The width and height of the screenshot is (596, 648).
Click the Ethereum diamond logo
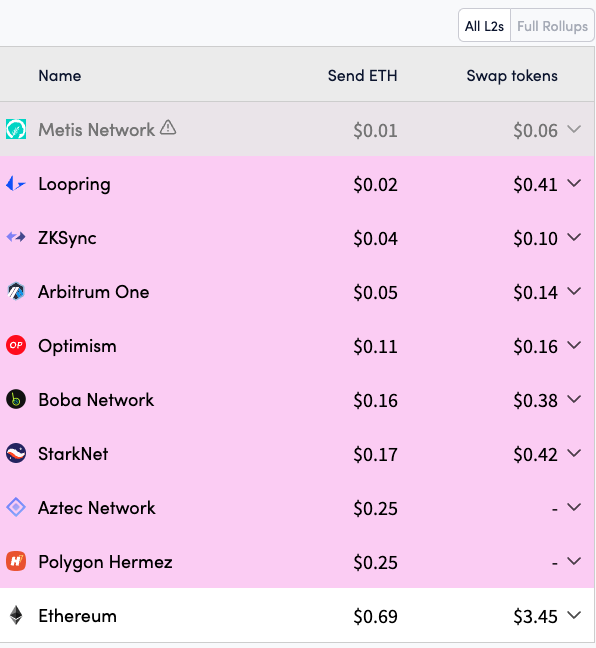point(16,615)
